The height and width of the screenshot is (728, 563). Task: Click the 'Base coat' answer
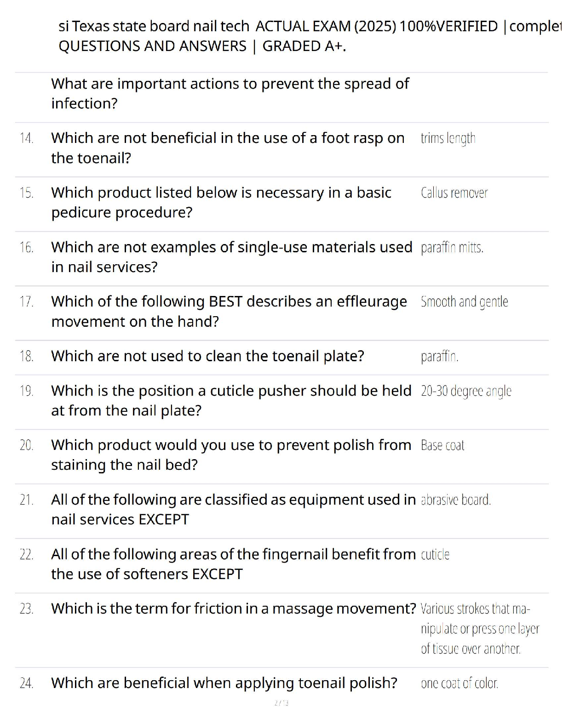[442, 445]
